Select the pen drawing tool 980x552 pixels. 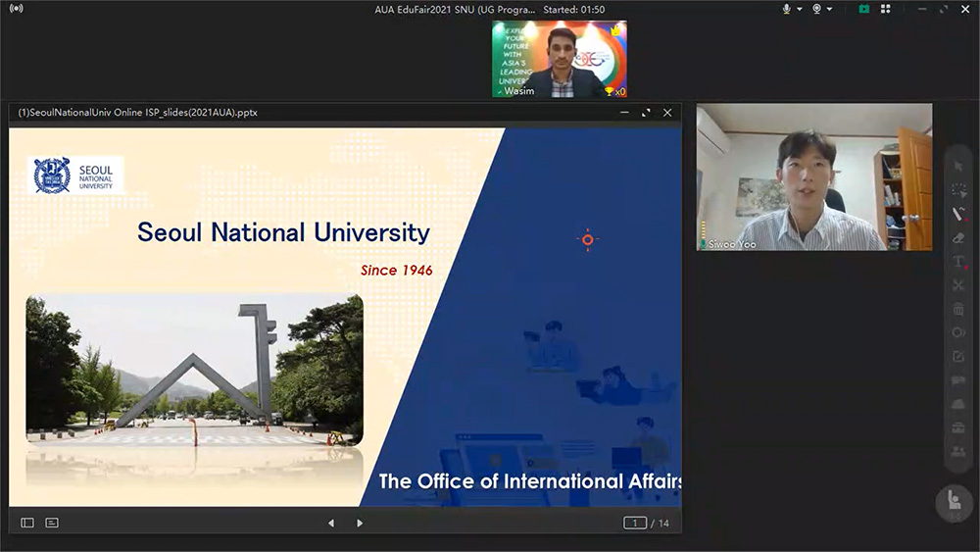point(958,214)
